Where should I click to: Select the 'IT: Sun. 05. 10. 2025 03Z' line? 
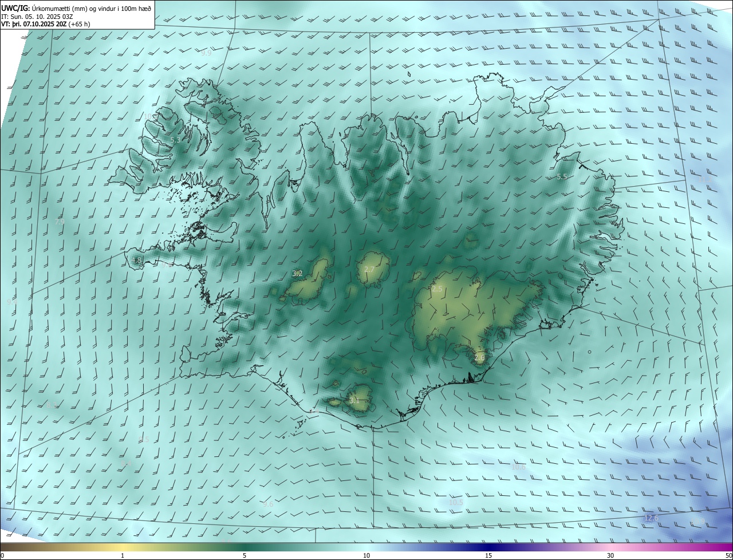click(x=37, y=17)
